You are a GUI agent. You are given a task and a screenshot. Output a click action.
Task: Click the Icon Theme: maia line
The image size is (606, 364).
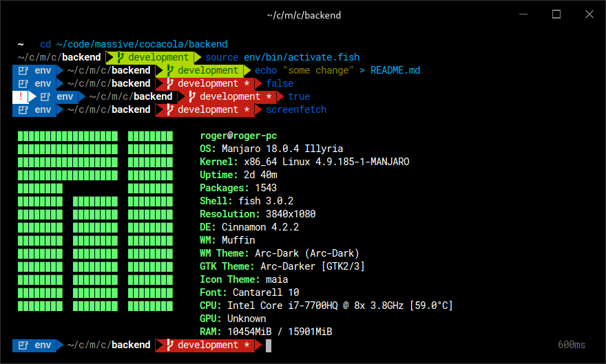click(244, 280)
